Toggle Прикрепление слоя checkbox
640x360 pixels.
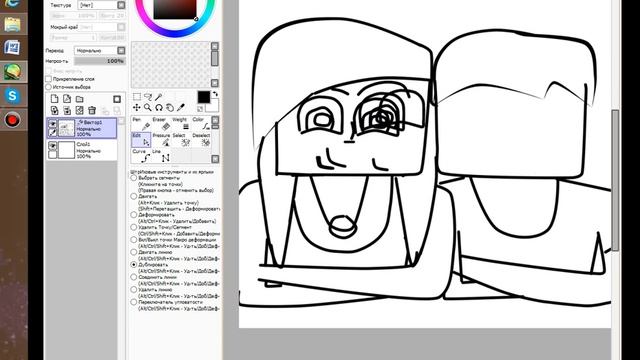tap(49, 79)
